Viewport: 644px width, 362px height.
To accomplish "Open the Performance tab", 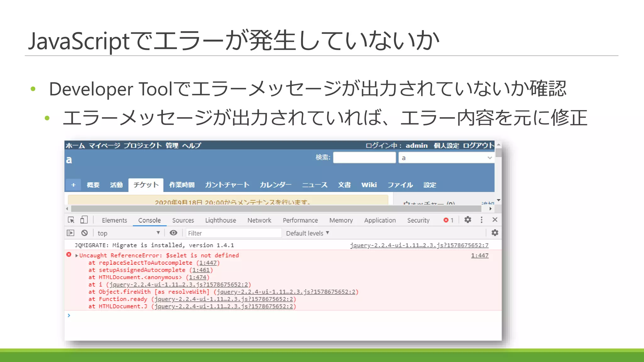I will (x=300, y=220).
